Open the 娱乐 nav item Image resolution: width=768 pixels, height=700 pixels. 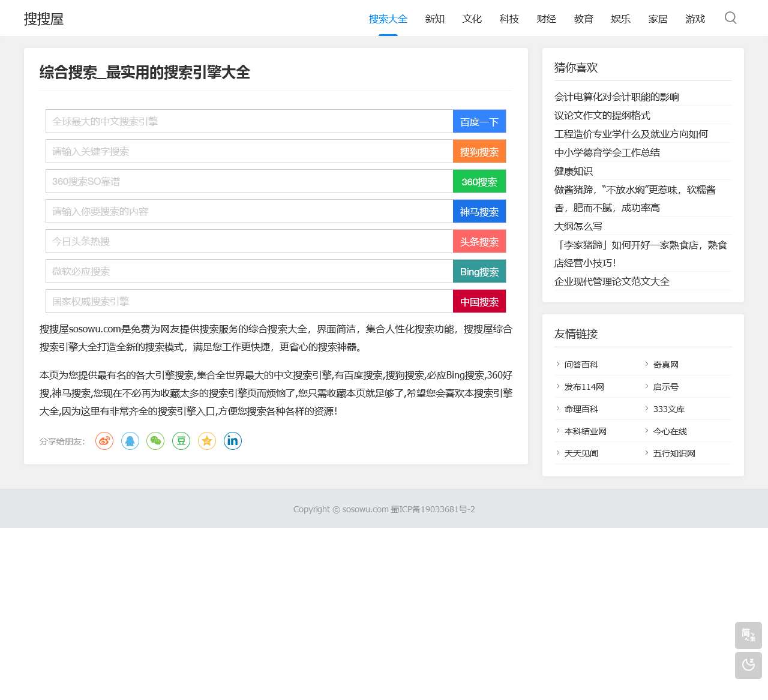621,19
